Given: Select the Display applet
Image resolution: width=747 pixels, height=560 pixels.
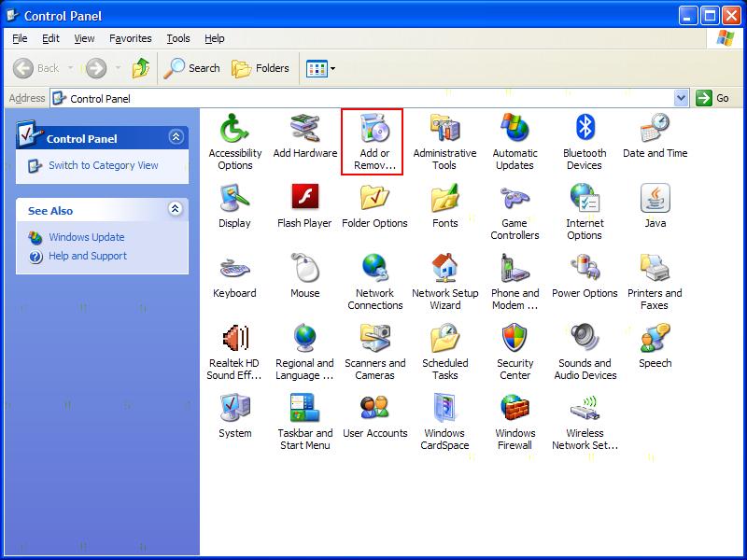Looking at the screenshot, I should tap(234, 205).
